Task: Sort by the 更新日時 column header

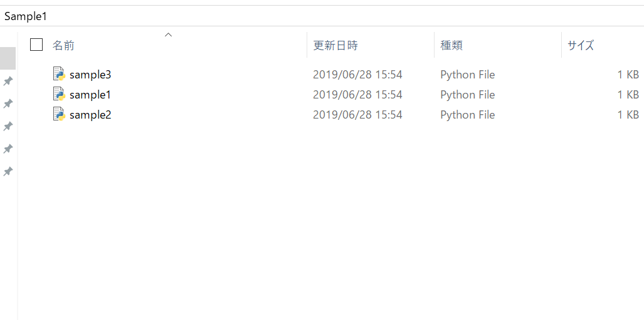Action: pos(335,45)
